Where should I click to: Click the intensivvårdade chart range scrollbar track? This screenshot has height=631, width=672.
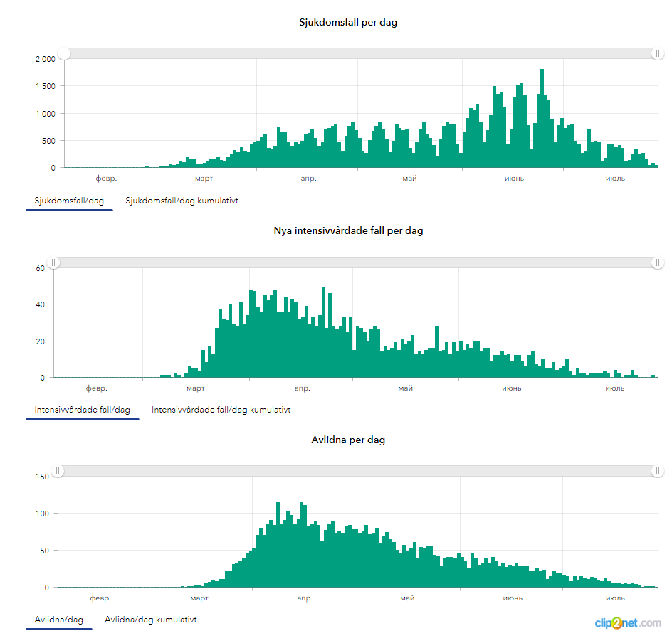356,263
